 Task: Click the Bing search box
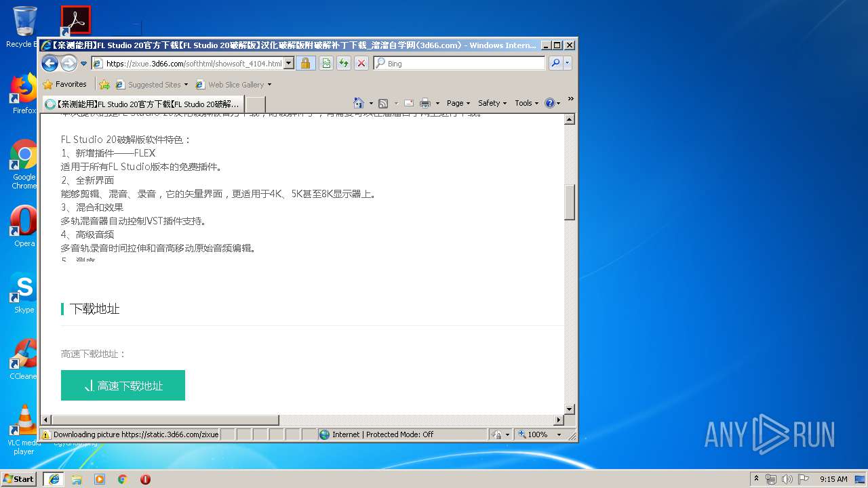(x=459, y=63)
